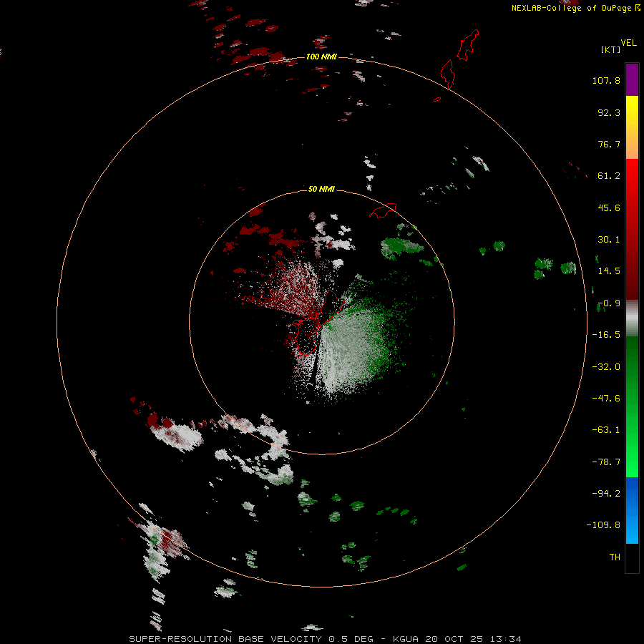Click the -109.8 velocity scale value
Image resolution: width=644 pixels, height=644 pixels.
tap(604, 525)
